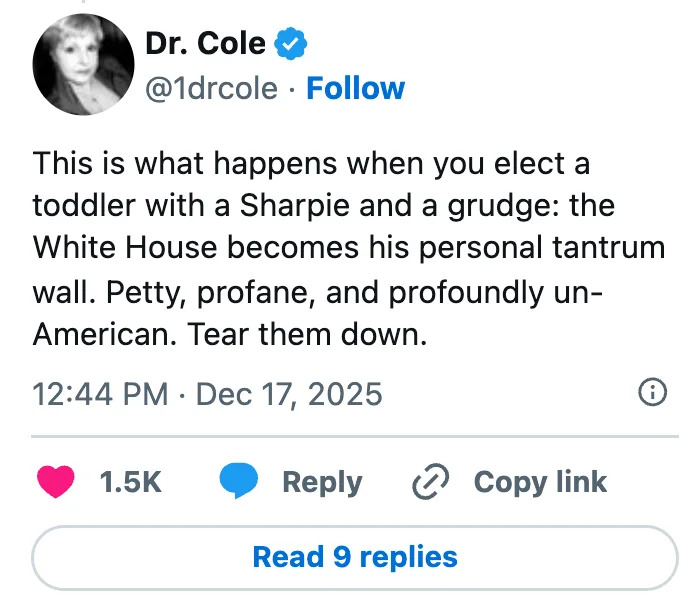The height and width of the screenshot is (607, 697).
Task: Click the "Reply" text label
Action: (x=322, y=482)
